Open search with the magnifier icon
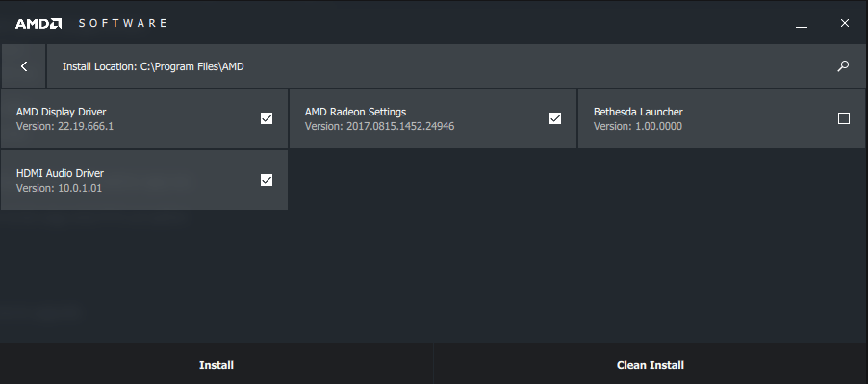868x384 pixels. pyautogui.click(x=843, y=66)
